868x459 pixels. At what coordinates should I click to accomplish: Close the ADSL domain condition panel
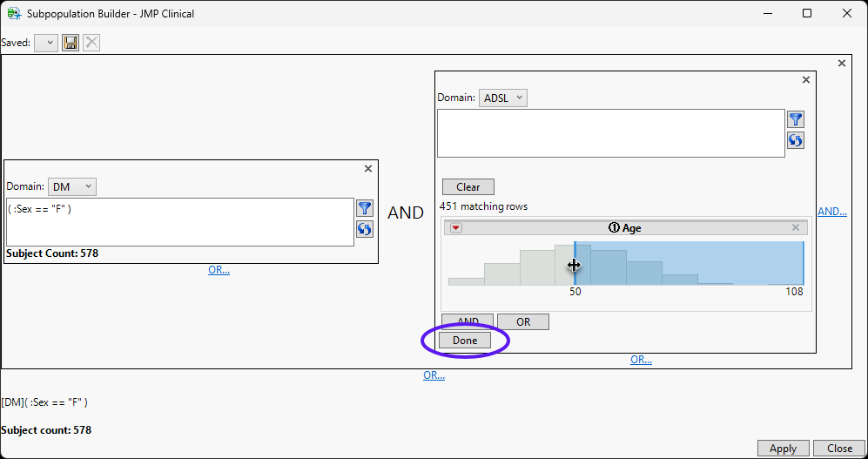pos(805,79)
